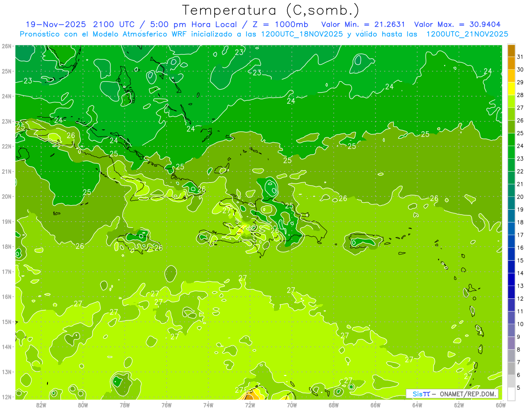Viewport: 532px width, 411px height.
Task: Click the '30' color scale label
Action: coord(520,70)
